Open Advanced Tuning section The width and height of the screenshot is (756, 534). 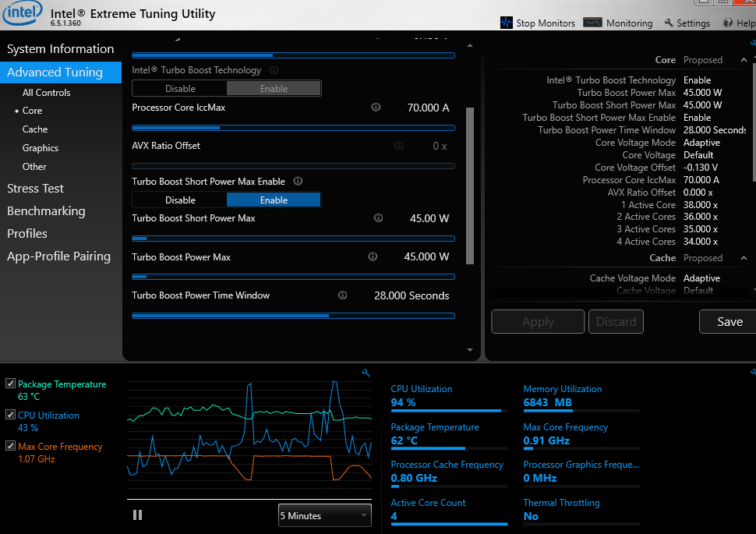[61, 72]
